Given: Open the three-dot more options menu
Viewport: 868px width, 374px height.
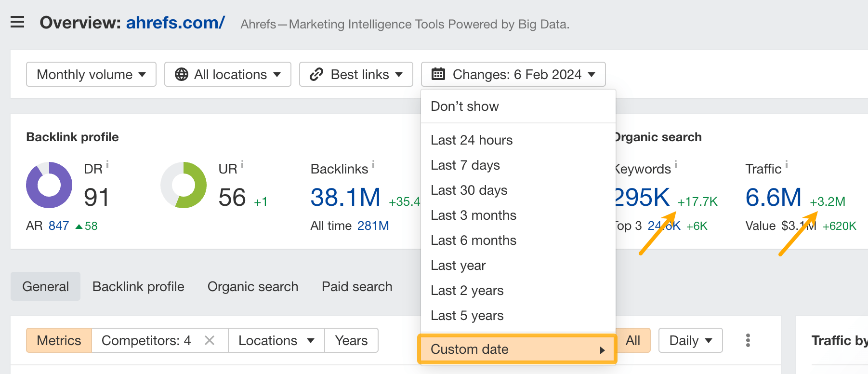Looking at the screenshot, I should click(748, 340).
